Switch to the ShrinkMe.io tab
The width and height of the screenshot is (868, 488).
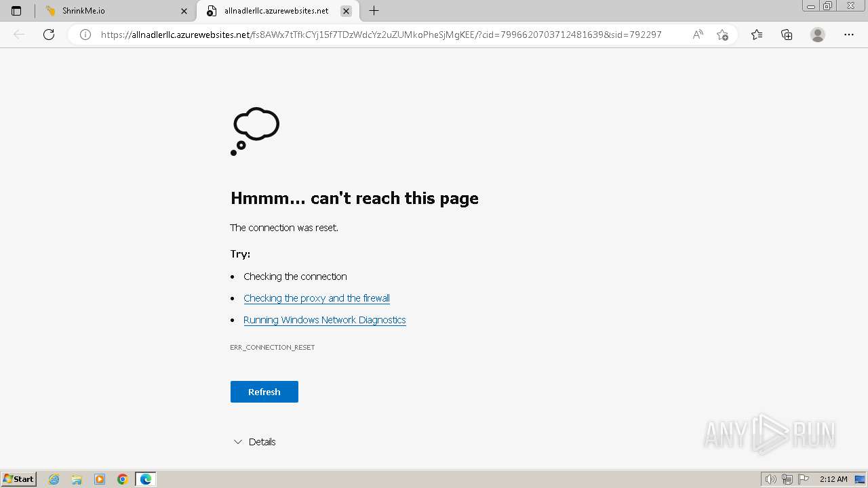tap(116, 11)
